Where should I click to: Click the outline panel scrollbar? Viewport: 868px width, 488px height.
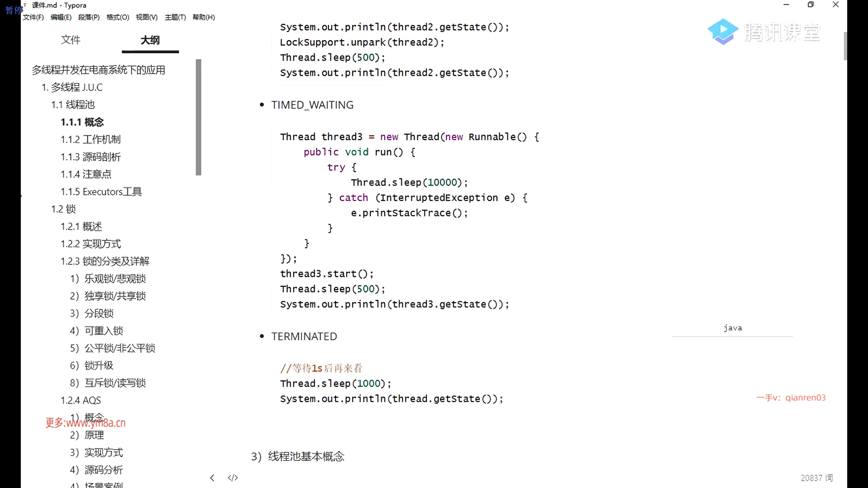[x=198, y=117]
